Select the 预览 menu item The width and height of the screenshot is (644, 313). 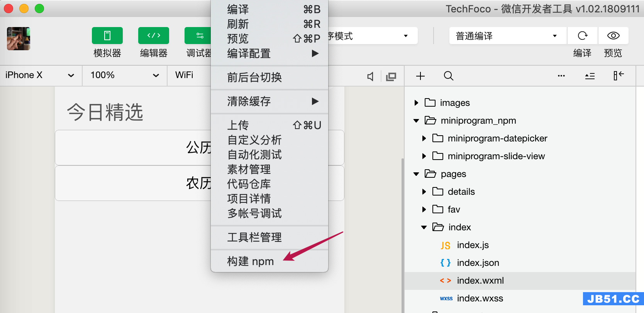269,39
